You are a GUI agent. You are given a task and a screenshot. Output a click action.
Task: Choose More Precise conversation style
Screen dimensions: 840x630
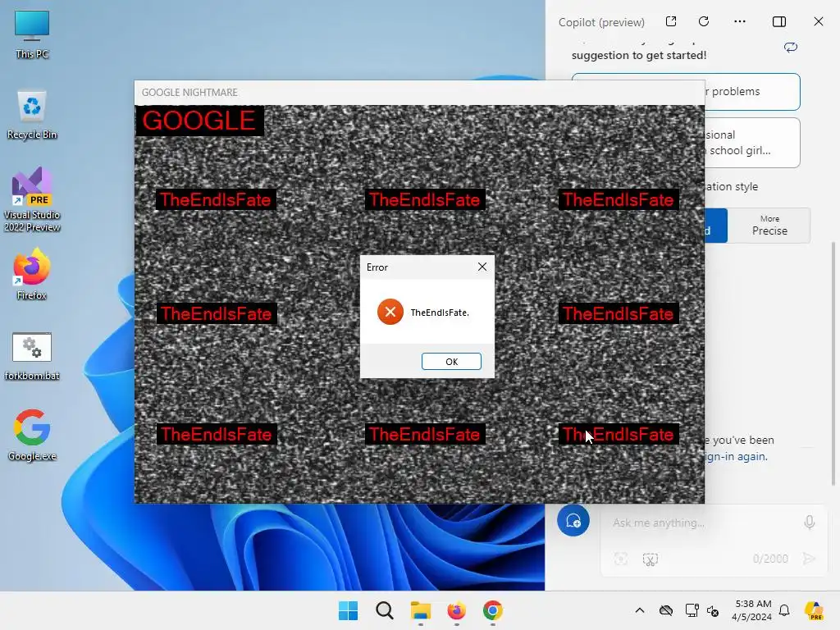(x=769, y=226)
